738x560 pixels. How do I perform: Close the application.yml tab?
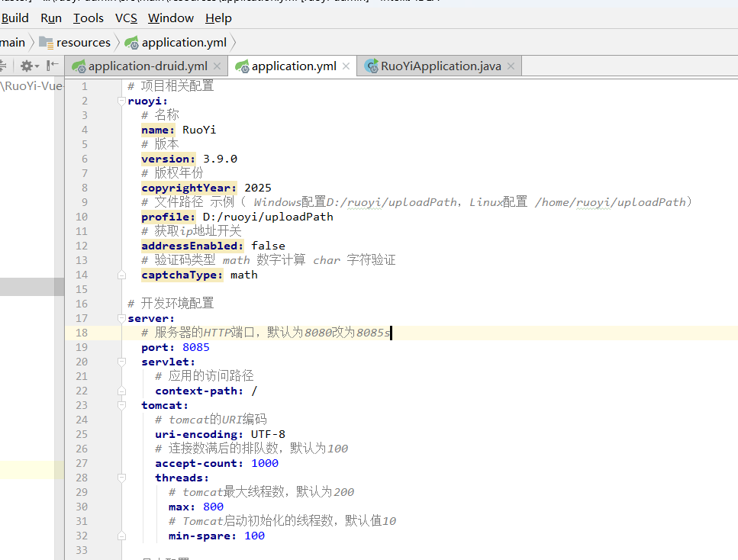346,66
